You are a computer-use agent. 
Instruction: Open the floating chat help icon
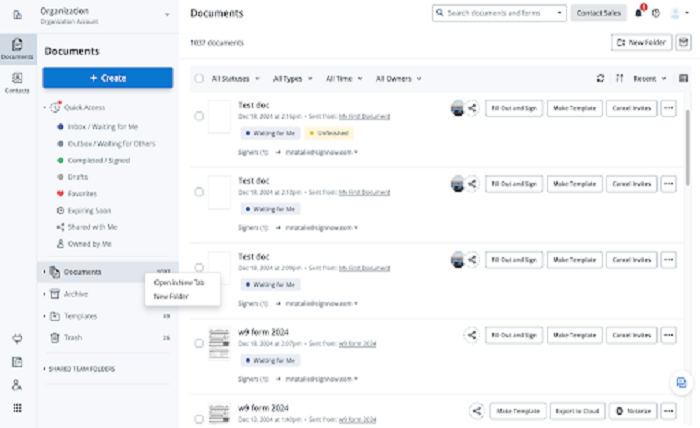point(681,382)
